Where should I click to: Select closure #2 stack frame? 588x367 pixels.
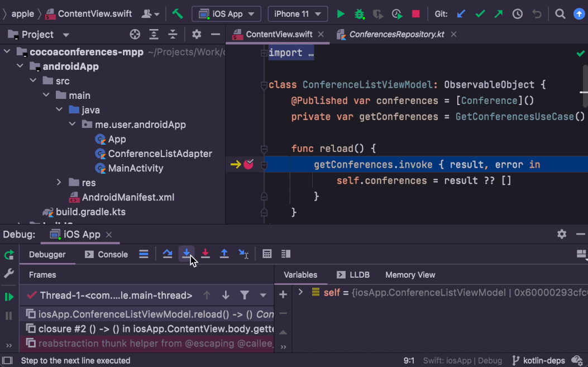(151, 328)
